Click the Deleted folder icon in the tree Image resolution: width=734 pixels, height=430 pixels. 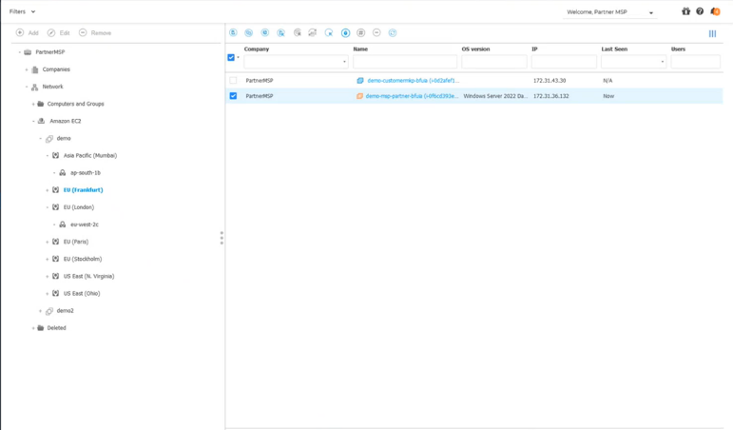pyautogui.click(x=41, y=328)
